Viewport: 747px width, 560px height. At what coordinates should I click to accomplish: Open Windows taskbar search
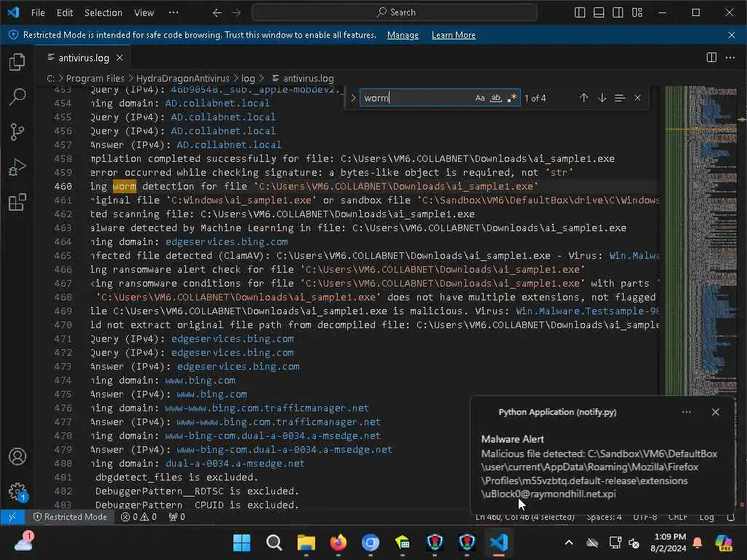click(x=274, y=542)
